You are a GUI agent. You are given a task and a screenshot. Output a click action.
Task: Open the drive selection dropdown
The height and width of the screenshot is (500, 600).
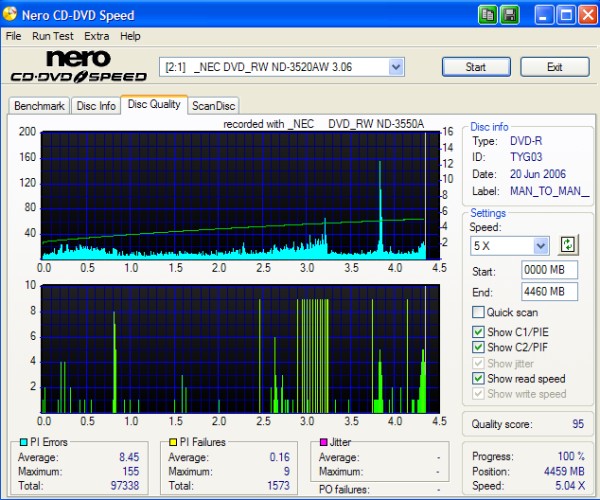click(396, 67)
